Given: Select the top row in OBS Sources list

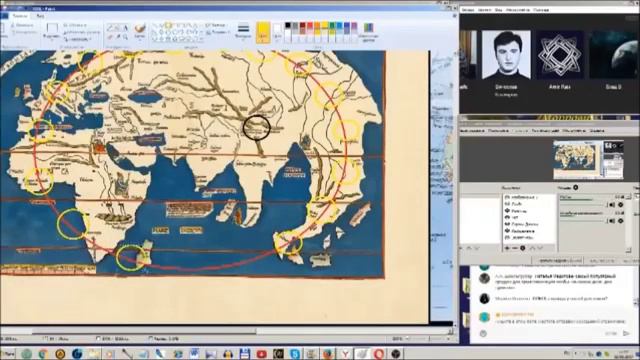Looking at the screenshot, I should click(529, 197).
